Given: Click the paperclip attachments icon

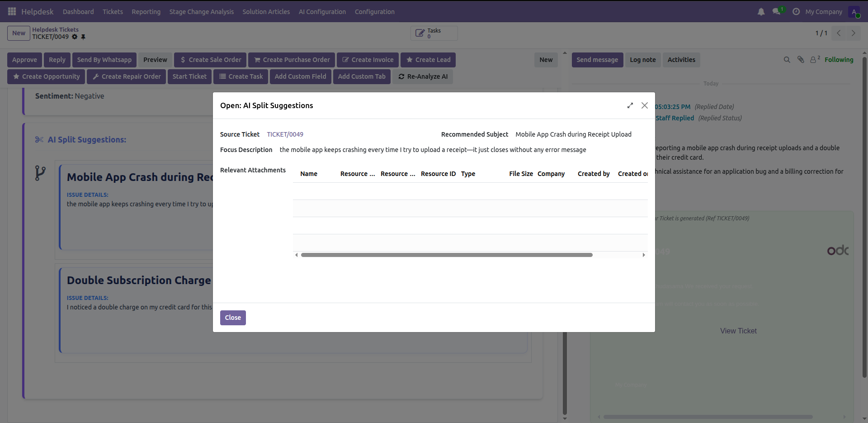Looking at the screenshot, I should [801, 60].
